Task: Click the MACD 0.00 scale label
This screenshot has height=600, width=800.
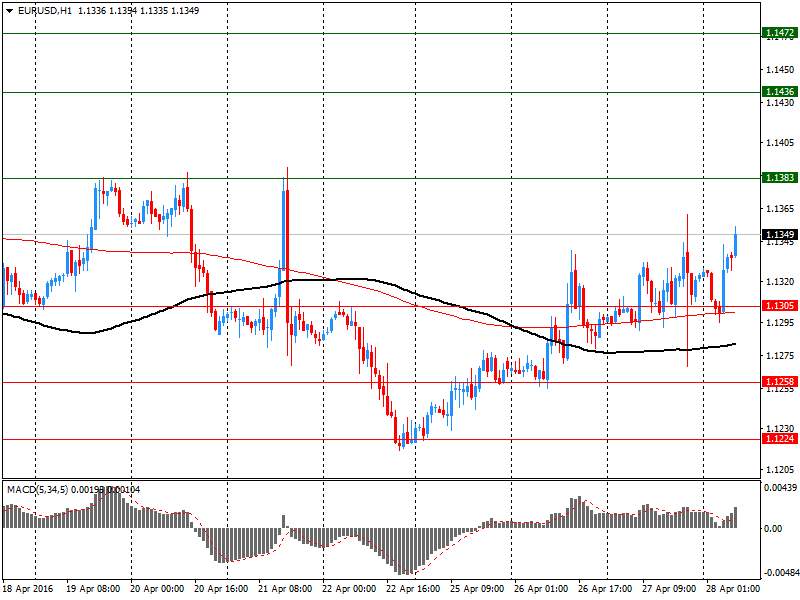Action: (773, 529)
